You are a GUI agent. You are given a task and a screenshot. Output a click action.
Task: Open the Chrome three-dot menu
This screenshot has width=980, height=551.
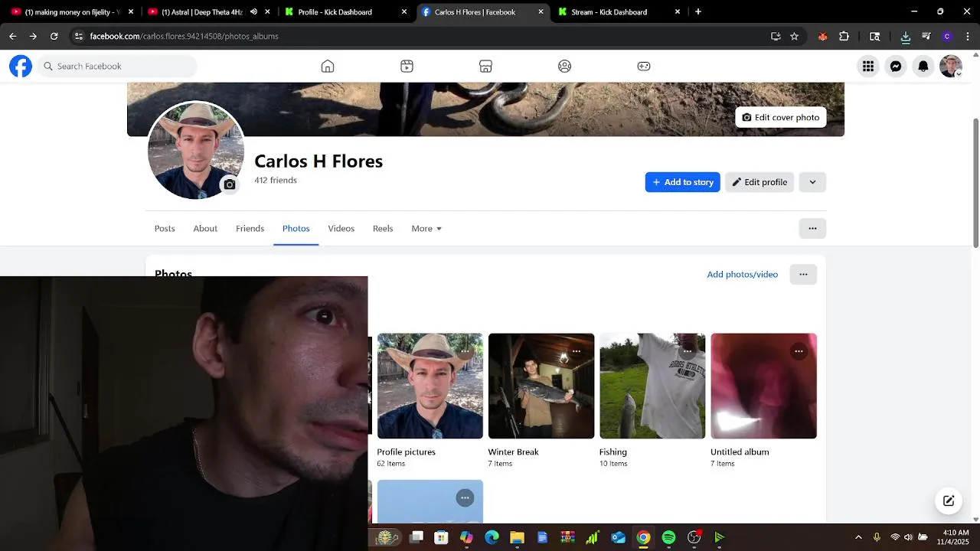click(969, 36)
